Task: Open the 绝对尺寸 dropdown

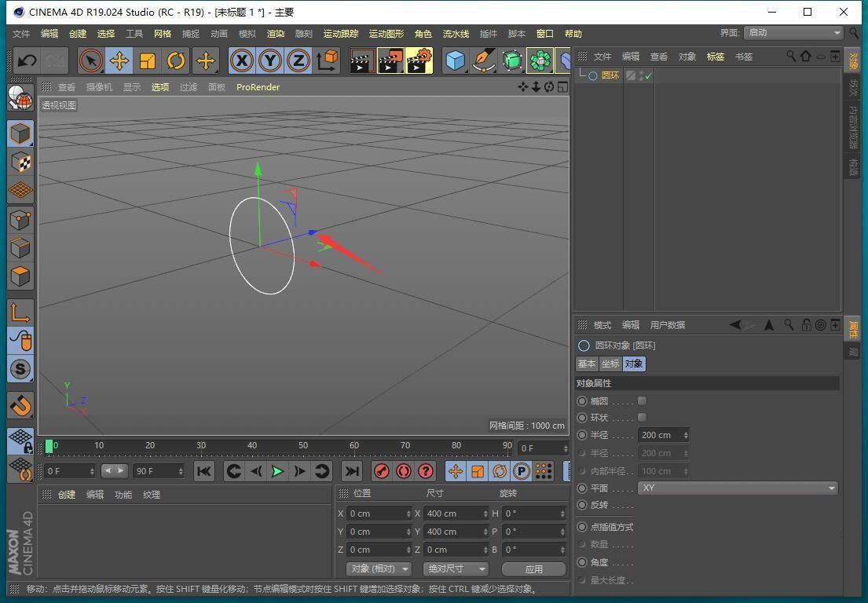Action: [x=456, y=568]
